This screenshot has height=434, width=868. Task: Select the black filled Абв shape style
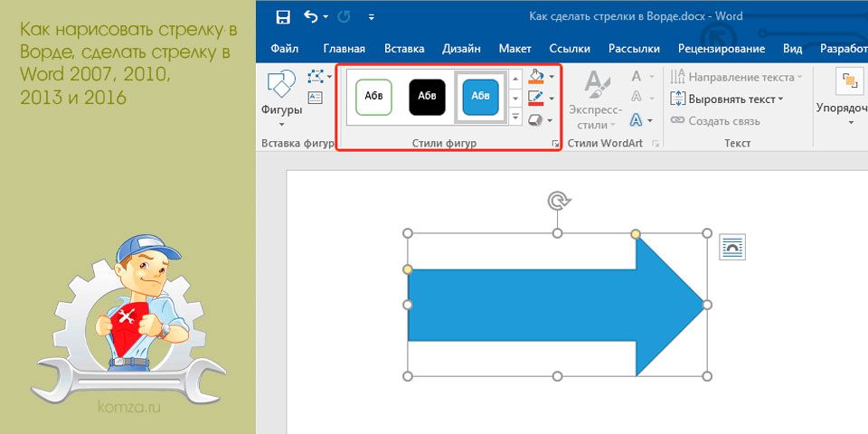point(428,98)
